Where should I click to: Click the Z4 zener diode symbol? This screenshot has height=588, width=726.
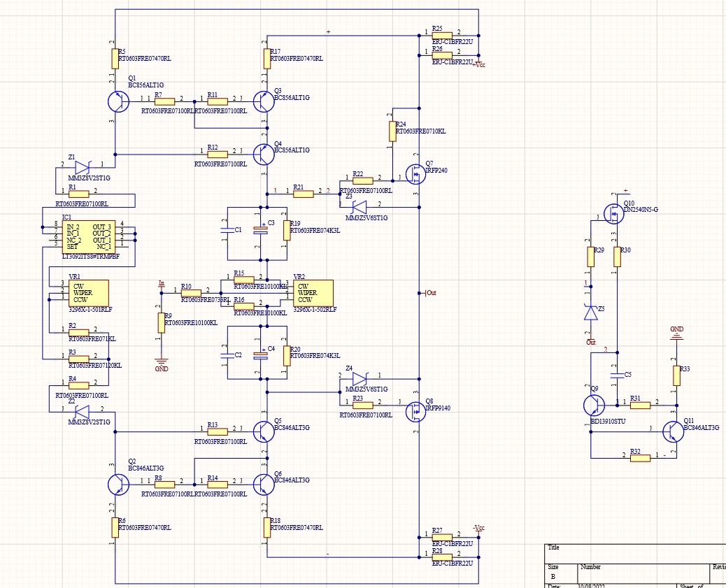(360, 379)
